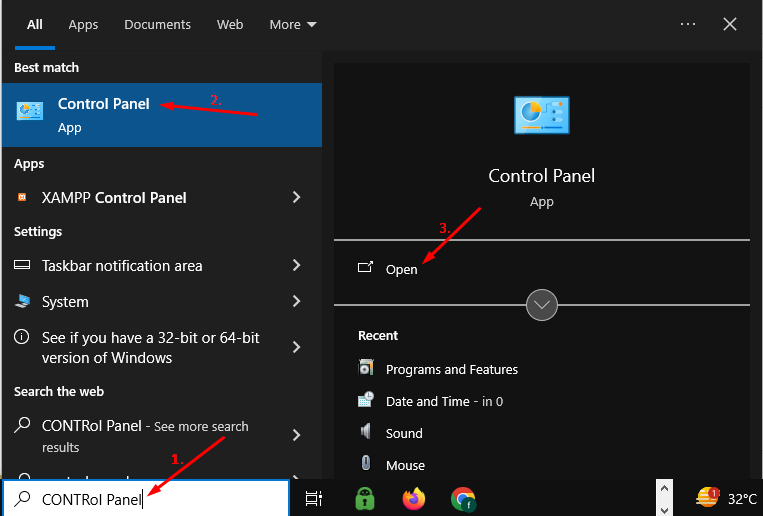The width and height of the screenshot is (763, 516).
Task: Open Sound recent item
Action: click(404, 433)
